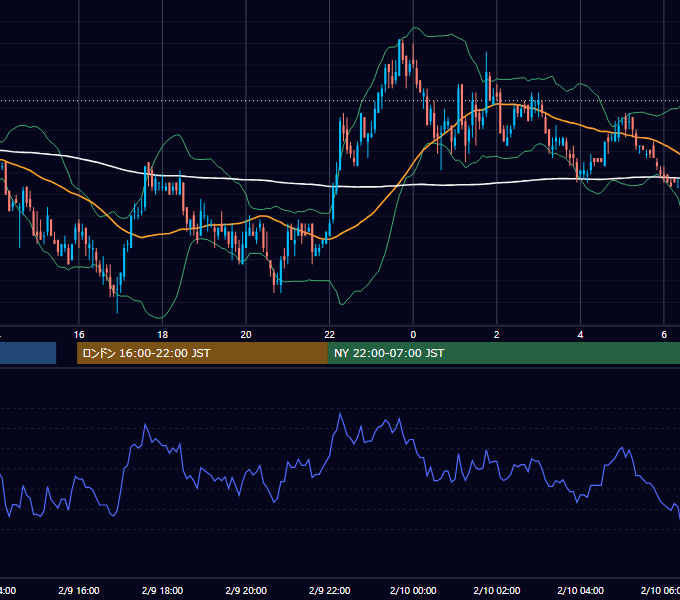Viewport: 680px width, 600px height.
Task: Click the "2/9 16:00" date label on the lower axis
Action: pyautogui.click(x=79, y=590)
